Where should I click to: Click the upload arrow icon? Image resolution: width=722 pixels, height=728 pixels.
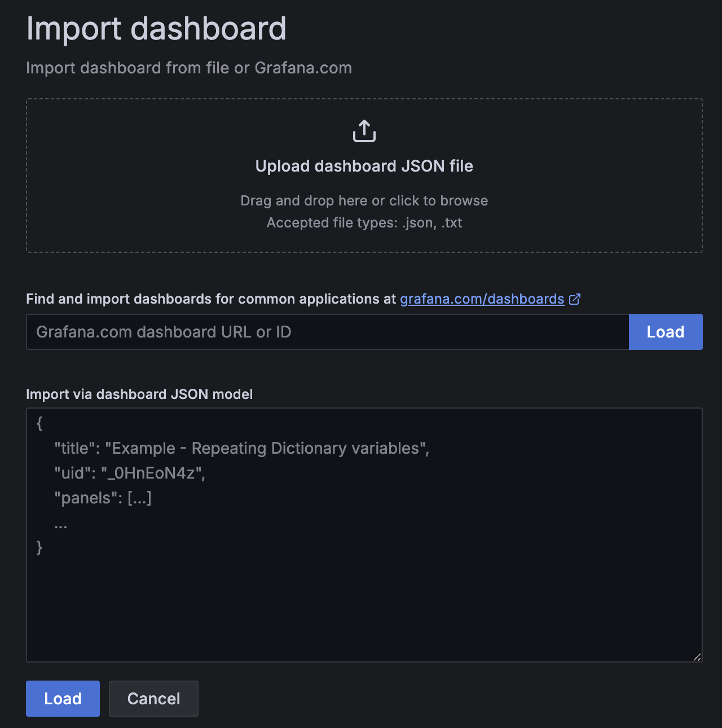coord(364,131)
